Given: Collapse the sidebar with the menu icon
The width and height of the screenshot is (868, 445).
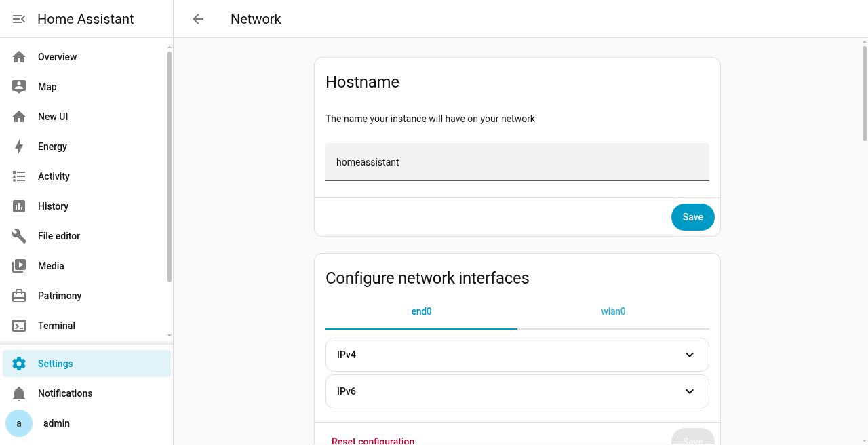Looking at the screenshot, I should click(19, 19).
